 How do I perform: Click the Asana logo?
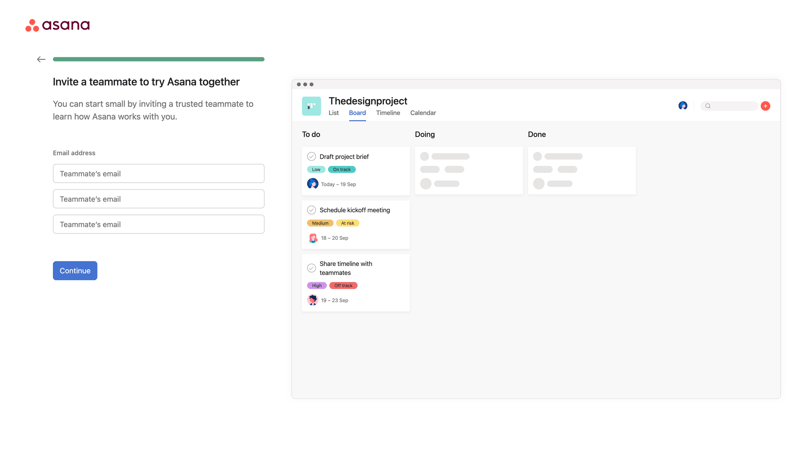click(x=58, y=25)
